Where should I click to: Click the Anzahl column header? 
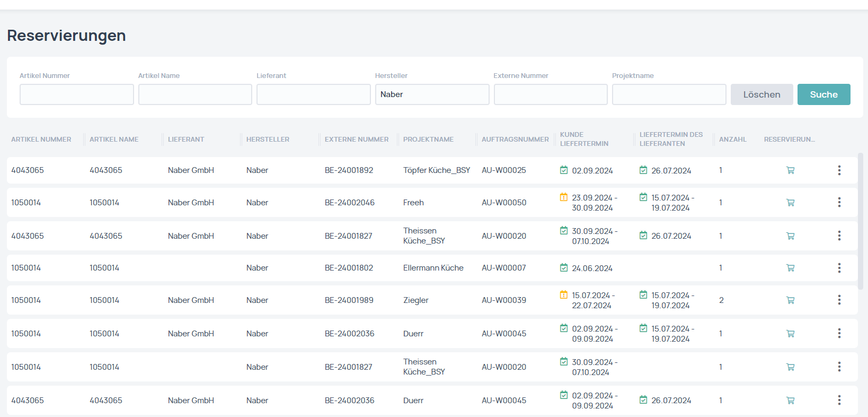[x=732, y=140]
